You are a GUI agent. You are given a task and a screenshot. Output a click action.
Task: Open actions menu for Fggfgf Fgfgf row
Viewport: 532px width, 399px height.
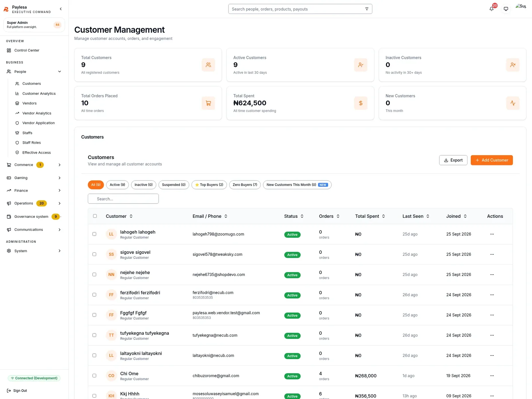coord(492,315)
